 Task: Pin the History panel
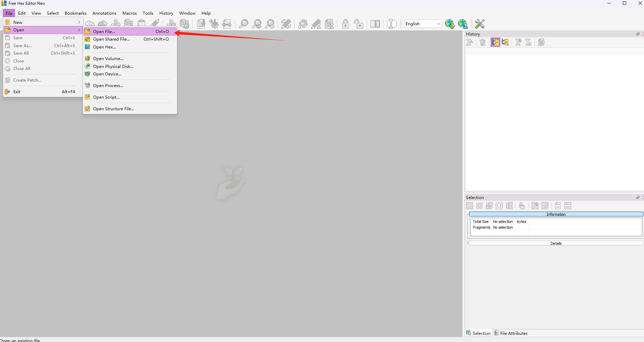[x=638, y=34]
